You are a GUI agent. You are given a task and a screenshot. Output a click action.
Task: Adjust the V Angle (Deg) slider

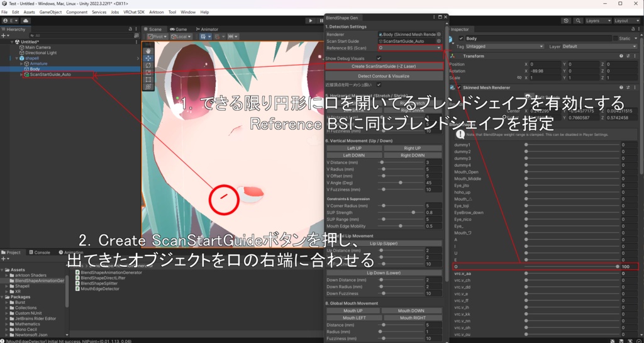401,183
